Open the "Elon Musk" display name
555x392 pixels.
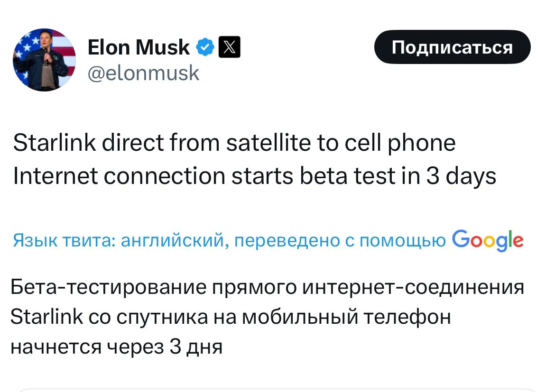tap(139, 47)
